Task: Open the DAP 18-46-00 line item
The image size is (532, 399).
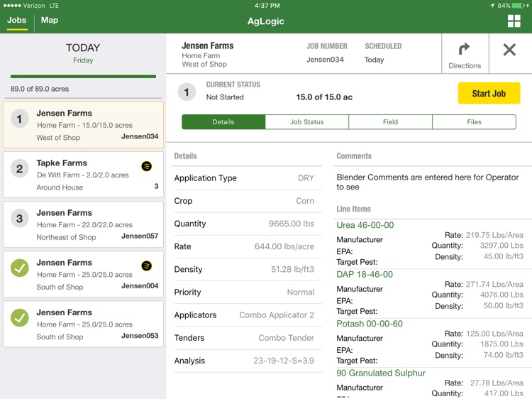Action: coord(365,274)
